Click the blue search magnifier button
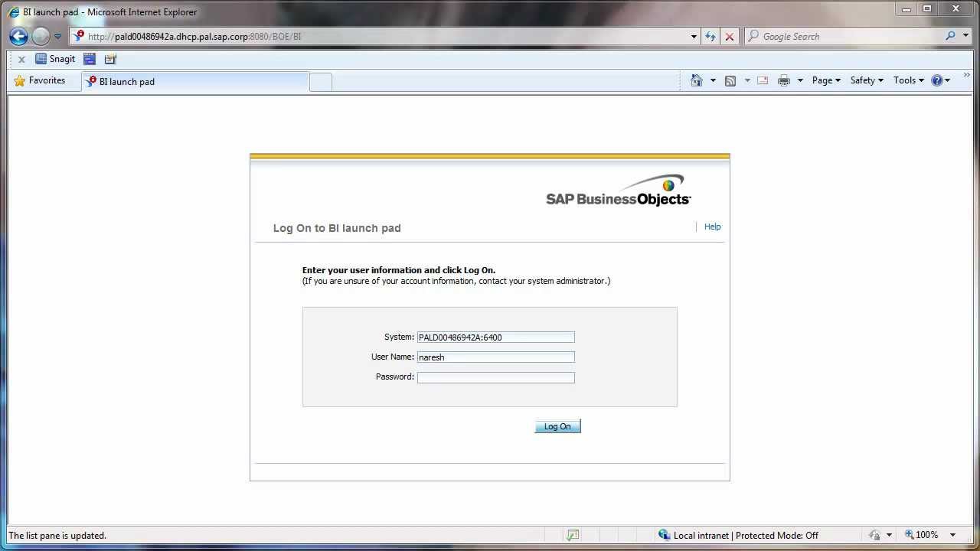 (951, 36)
